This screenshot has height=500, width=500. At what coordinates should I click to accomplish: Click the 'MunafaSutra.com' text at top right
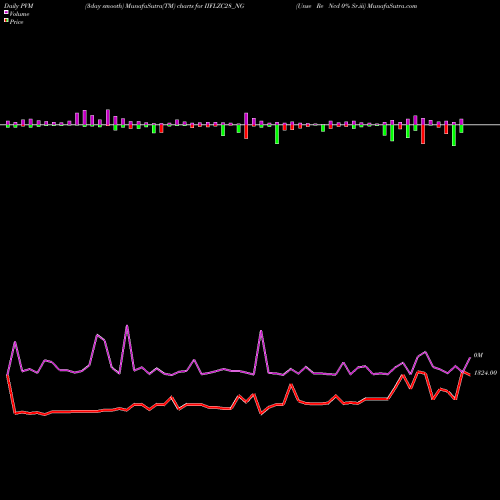[x=392, y=6]
